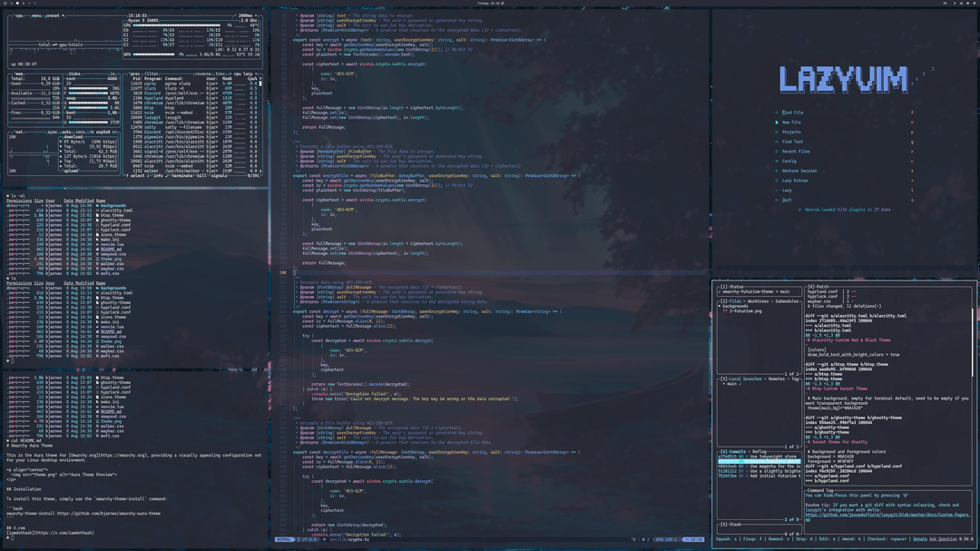This screenshot has height=551, width=980.
Task: Cycle the preset selector in btop header
Action: click(x=51, y=15)
